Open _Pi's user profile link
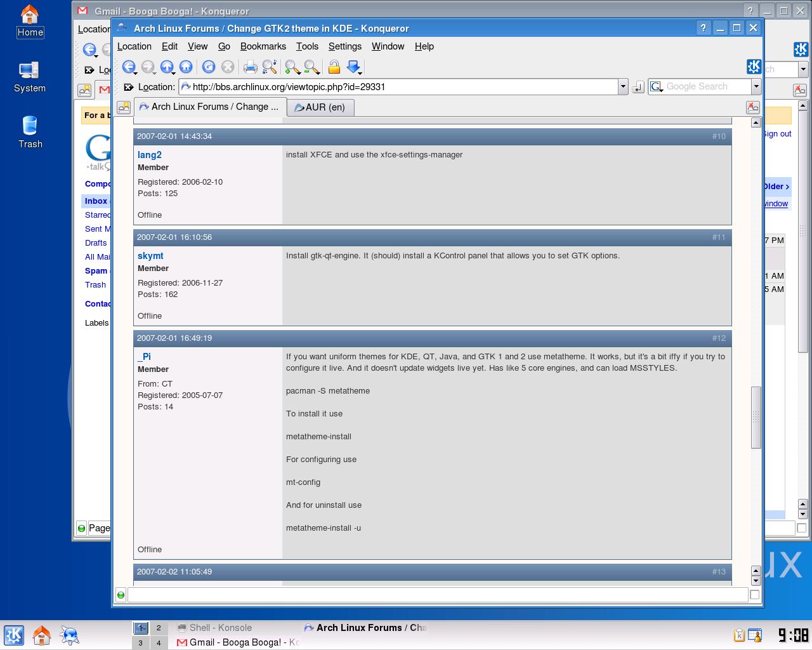812x650 pixels. pos(144,357)
